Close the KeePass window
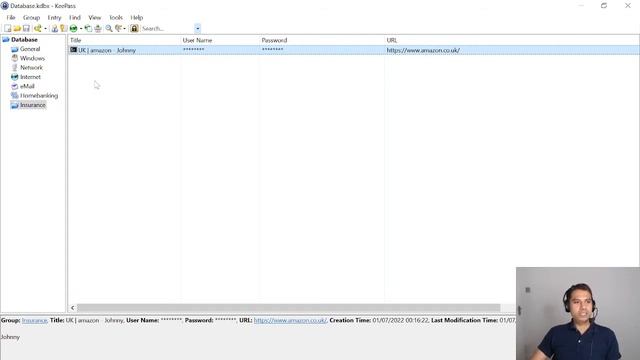 pyautogui.click(x=628, y=6)
